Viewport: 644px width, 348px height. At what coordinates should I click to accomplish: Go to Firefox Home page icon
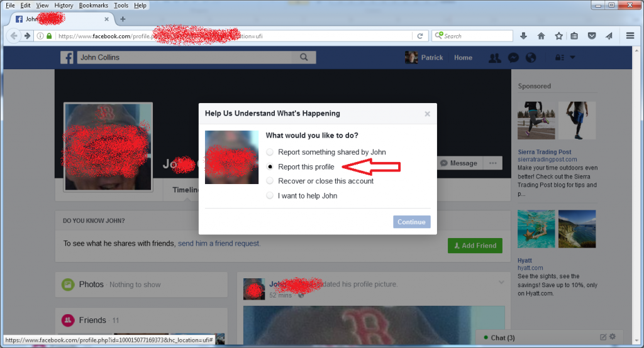click(x=541, y=36)
